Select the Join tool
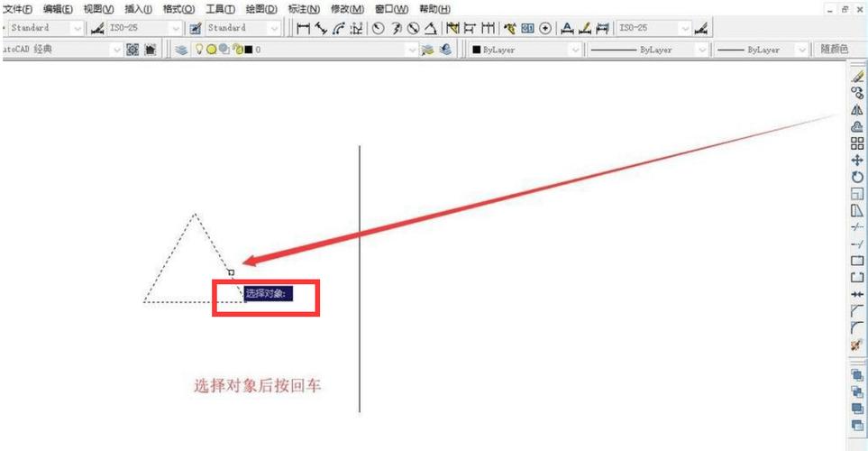Image resolution: width=868 pixels, height=451 pixels. point(857,294)
